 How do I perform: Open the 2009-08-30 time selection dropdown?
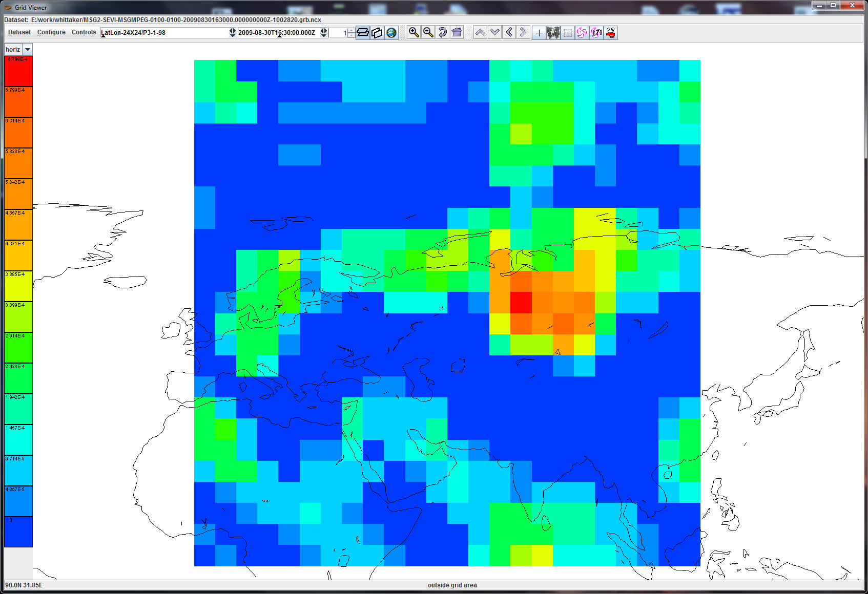(x=324, y=33)
